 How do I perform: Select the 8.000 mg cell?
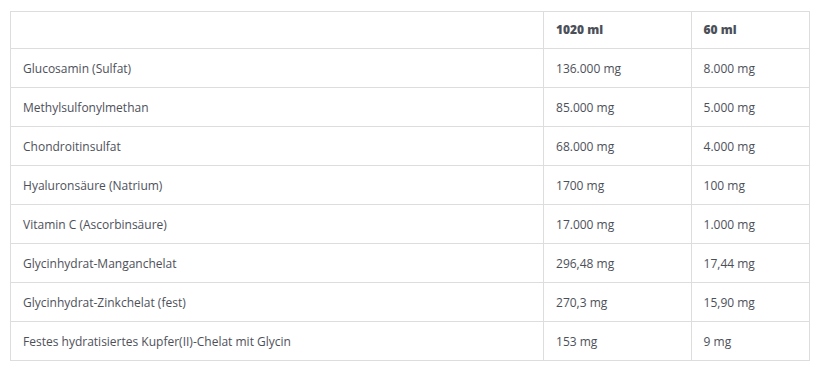tap(729, 69)
